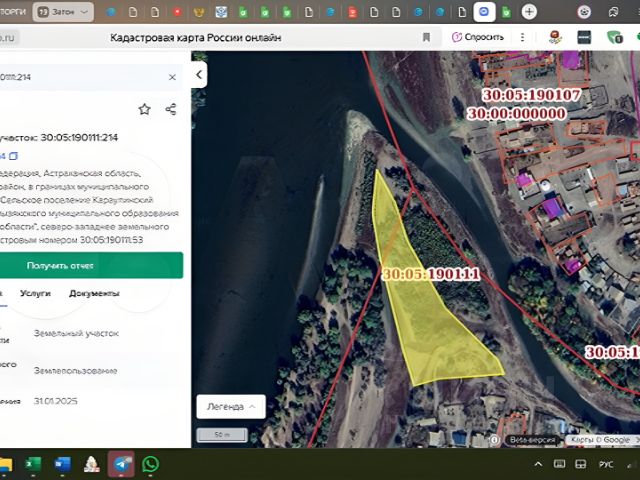Select the tab with the red circle icon
Image resolution: width=640 pixels, height=480 pixels.
[x=177, y=12]
